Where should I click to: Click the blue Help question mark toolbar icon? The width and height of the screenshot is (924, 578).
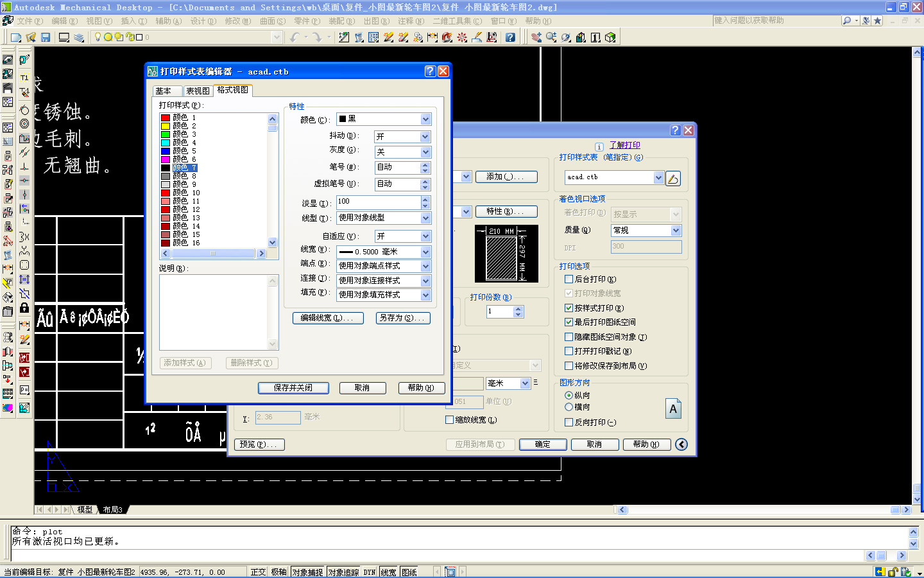pyautogui.click(x=510, y=37)
